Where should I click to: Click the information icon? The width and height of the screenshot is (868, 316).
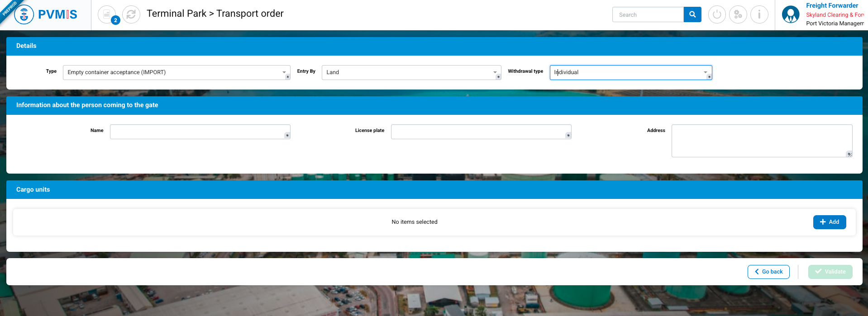pyautogui.click(x=759, y=14)
